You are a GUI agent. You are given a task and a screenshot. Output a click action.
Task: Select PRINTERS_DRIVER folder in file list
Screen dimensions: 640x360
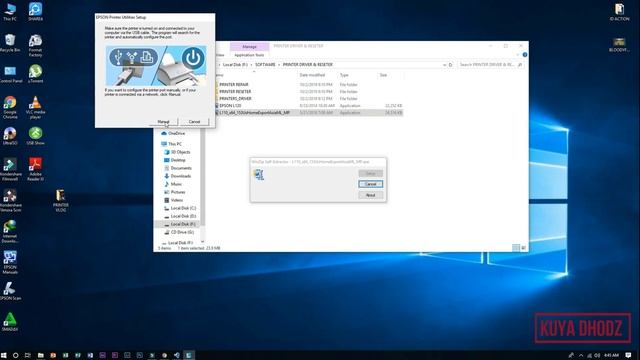[x=235, y=98]
